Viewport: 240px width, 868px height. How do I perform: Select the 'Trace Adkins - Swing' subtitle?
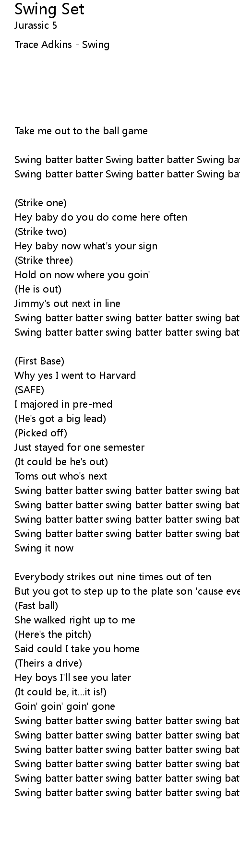click(x=62, y=45)
